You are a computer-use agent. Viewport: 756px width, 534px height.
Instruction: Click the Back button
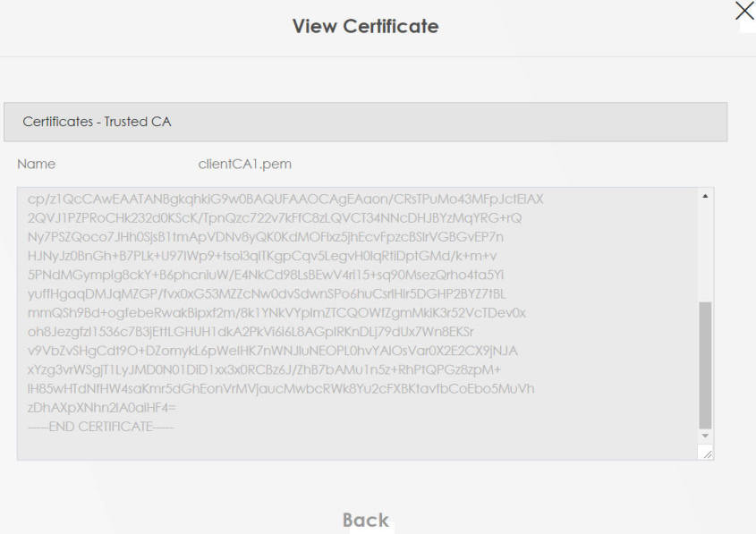366,520
